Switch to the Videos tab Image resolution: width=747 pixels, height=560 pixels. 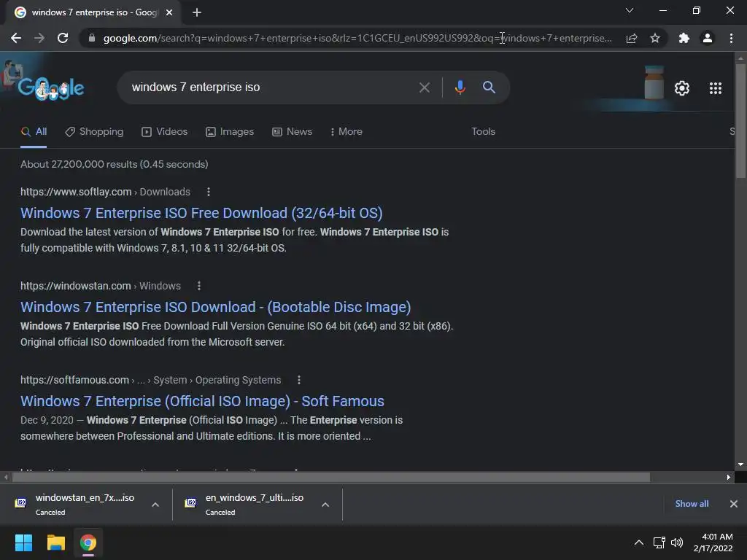164,131
